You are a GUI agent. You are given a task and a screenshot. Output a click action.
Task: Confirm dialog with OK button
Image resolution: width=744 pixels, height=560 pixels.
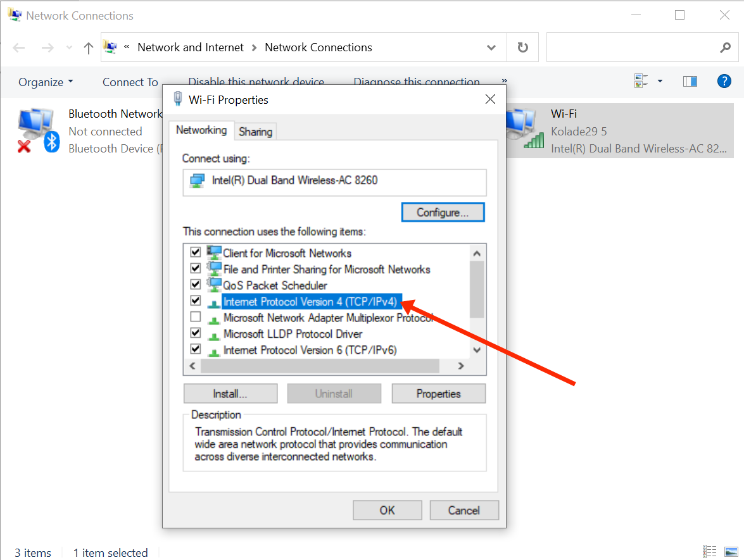tap(387, 510)
